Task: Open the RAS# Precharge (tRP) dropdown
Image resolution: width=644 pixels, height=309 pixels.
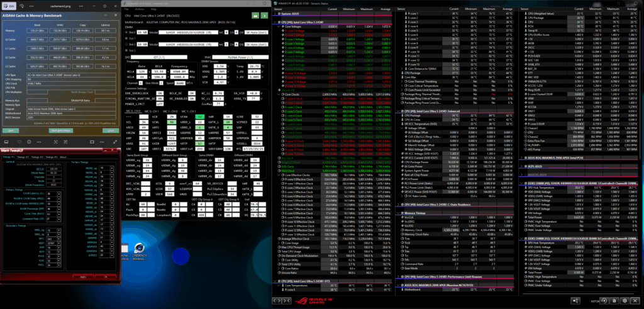Action: (59, 209)
